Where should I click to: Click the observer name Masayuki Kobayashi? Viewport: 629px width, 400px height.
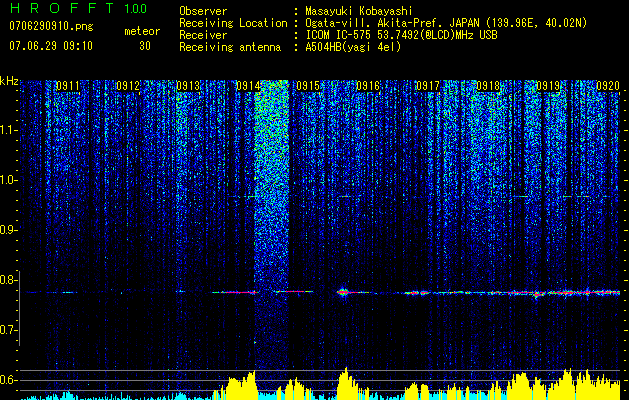coord(359,11)
